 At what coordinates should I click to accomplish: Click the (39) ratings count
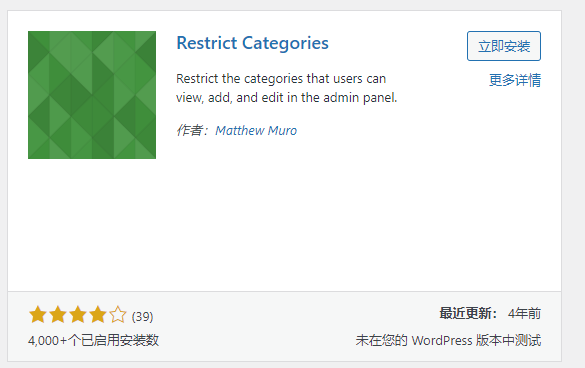pyautogui.click(x=143, y=316)
